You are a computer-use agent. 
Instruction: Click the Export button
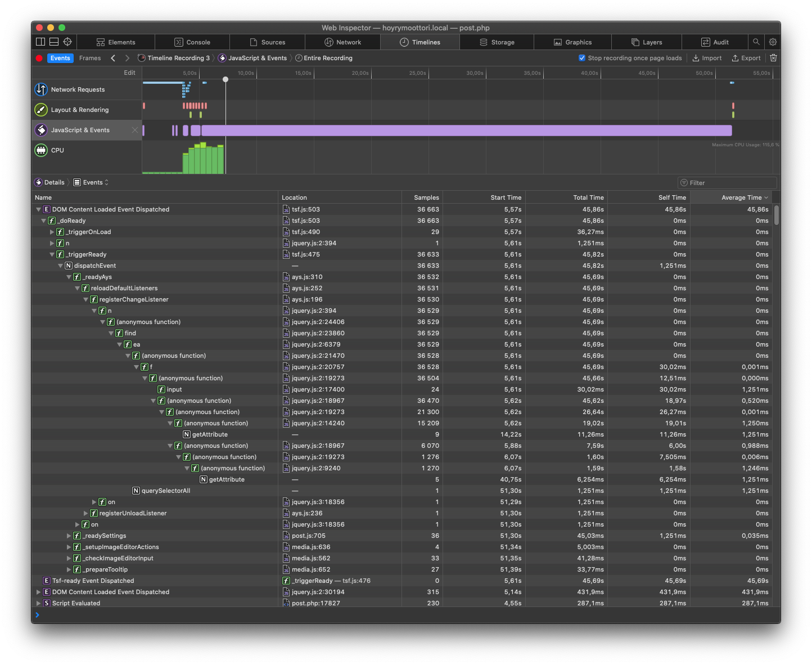[746, 58]
